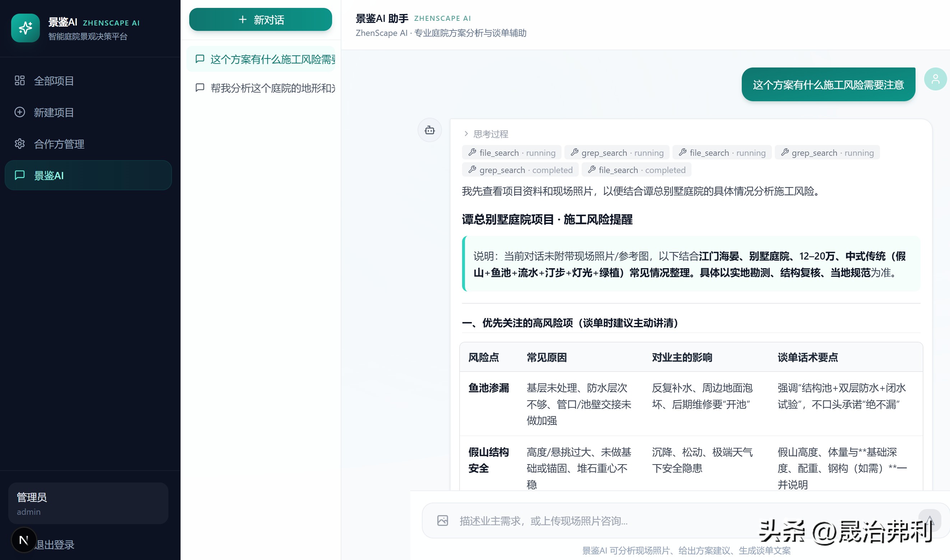The height and width of the screenshot is (560, 950).
Task: Click the first grep_search running tag
Action: [617, 153]
